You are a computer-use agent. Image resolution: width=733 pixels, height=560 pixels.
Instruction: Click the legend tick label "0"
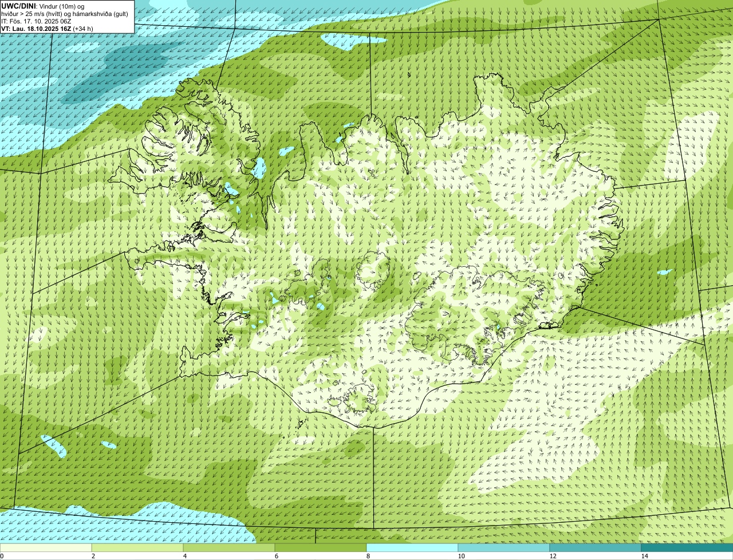2,556
